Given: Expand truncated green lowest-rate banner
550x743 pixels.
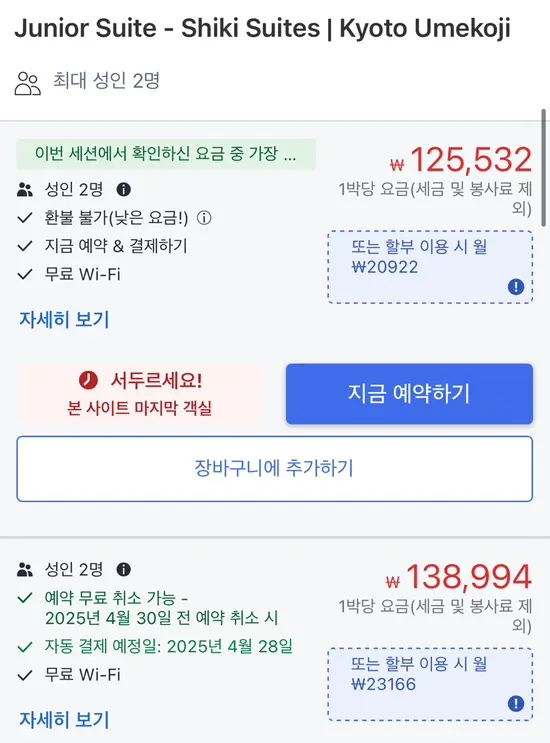Looking at the screenshot, I should tap(166, 154).
